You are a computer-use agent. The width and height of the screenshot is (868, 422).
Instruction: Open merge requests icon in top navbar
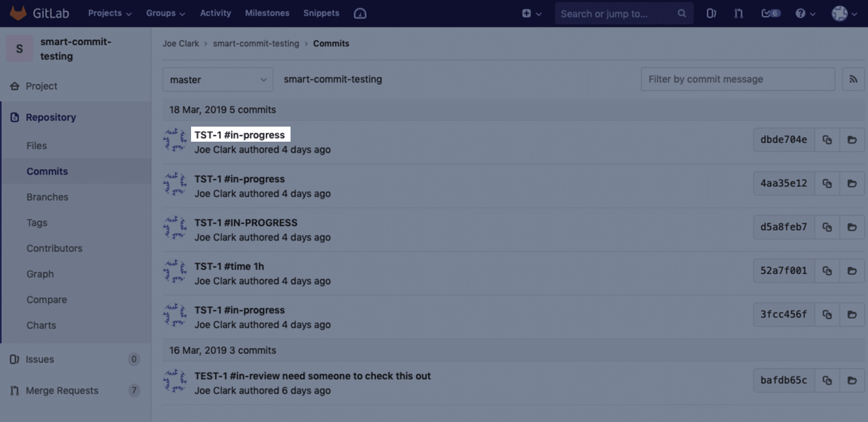tap(738, 13)
